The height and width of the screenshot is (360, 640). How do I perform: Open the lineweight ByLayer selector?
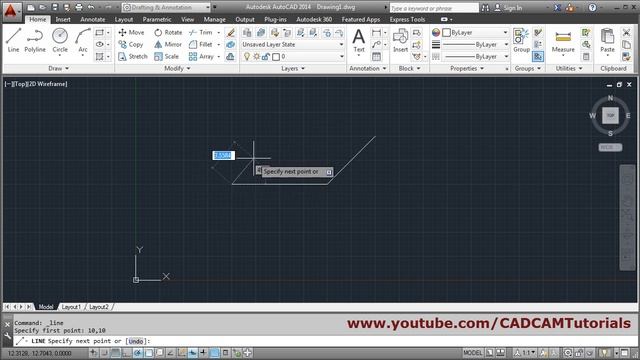pyautogui.click(x=476, y=44)
